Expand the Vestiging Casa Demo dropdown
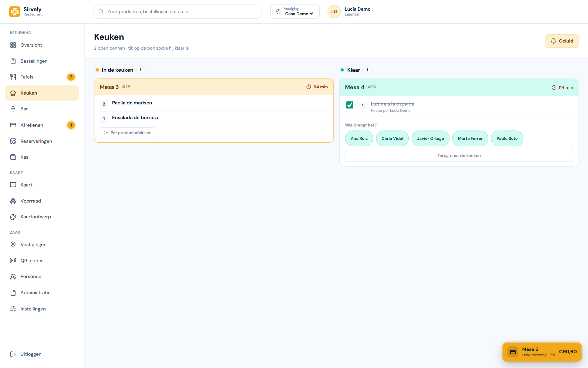This screenshot has height=368, width=588. click(x=295, y=12)
